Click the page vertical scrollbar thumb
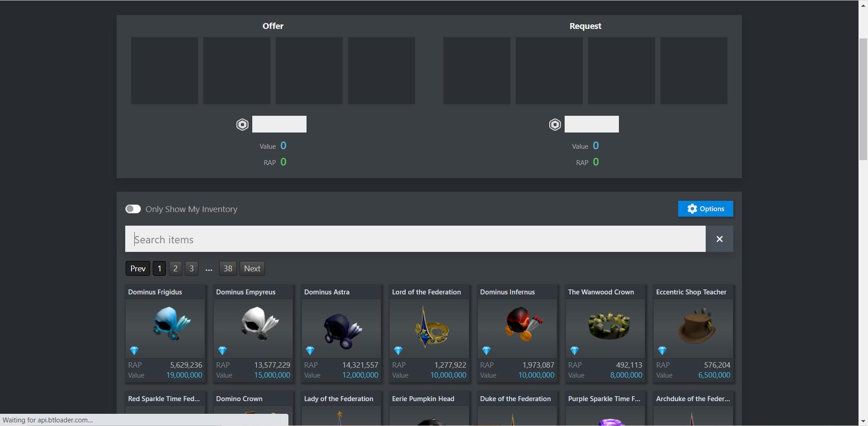The height and width of the screenshot is (426, 868). point(863,99)
